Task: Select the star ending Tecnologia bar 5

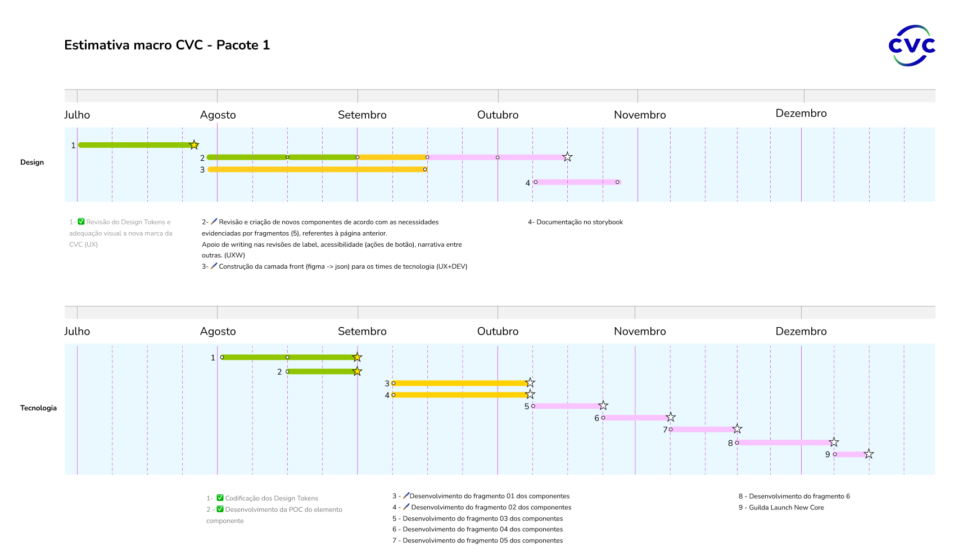Action: pyautogui.click(x=603, y=405)
